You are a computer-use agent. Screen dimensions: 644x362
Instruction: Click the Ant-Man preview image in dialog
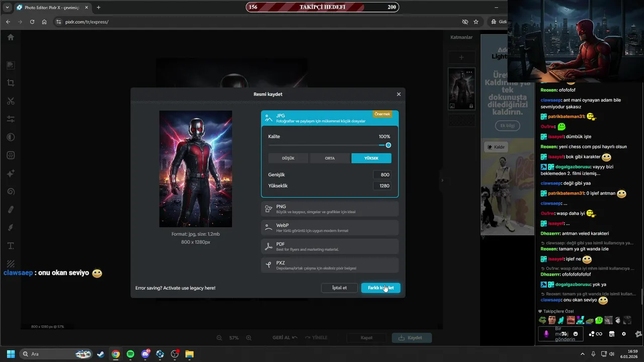(x=196, y=169)
